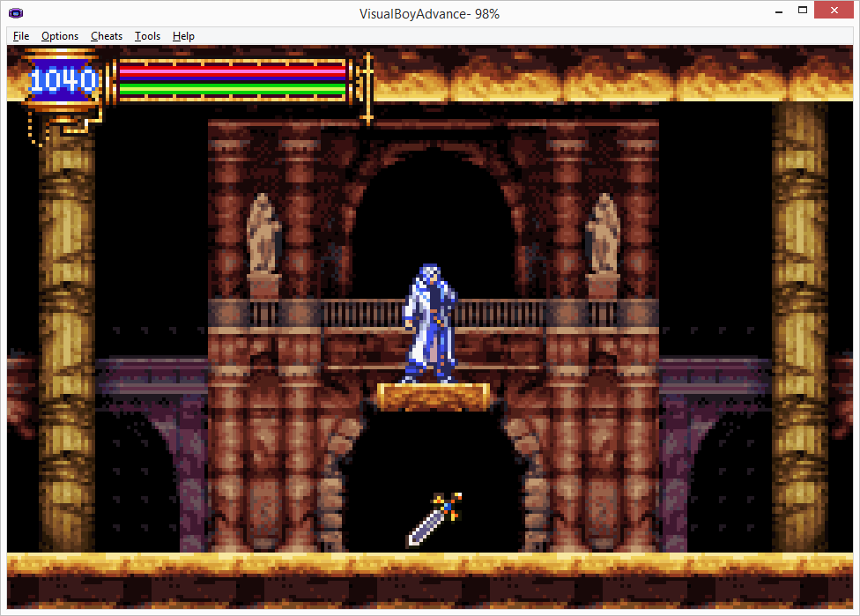
Task: Click the 1040 counter in the HUD
Action: click(x=63, y=80)
